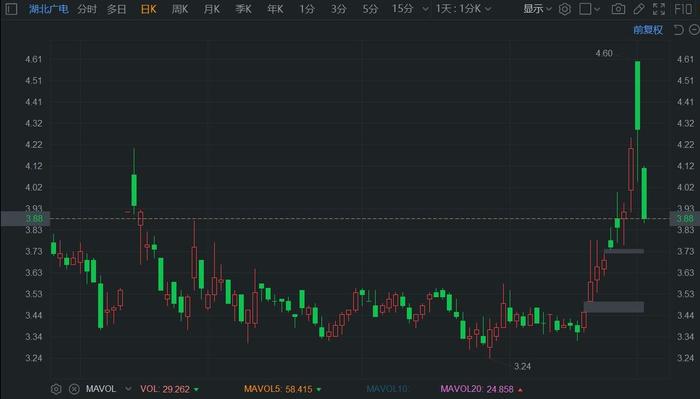
Task: Switch to 周K weekly chart tab
Action: 180,9
